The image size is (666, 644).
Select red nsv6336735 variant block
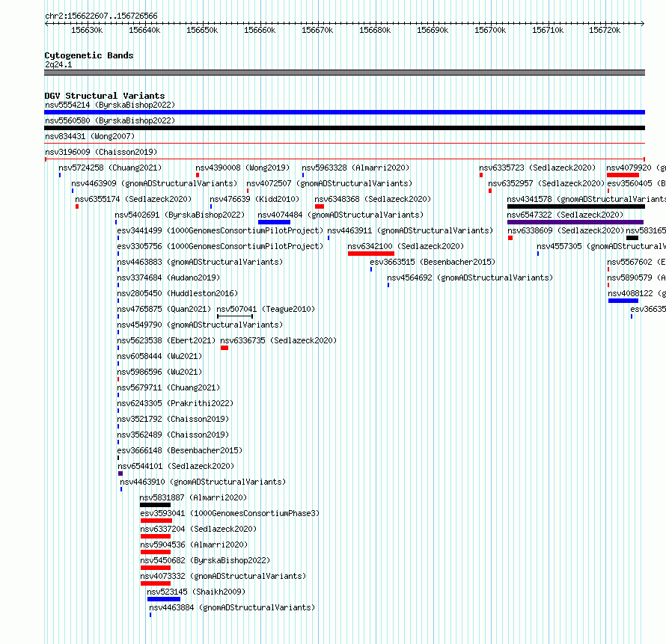[224, 348]
